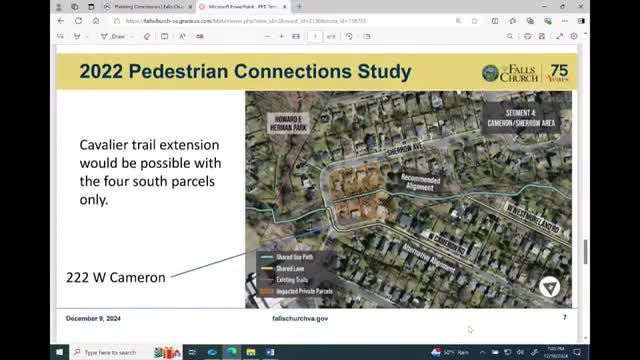Viewport: 640px width, 360px height.
Task: Expand the Draw tool options dropdown
Action: coord(132,36)
